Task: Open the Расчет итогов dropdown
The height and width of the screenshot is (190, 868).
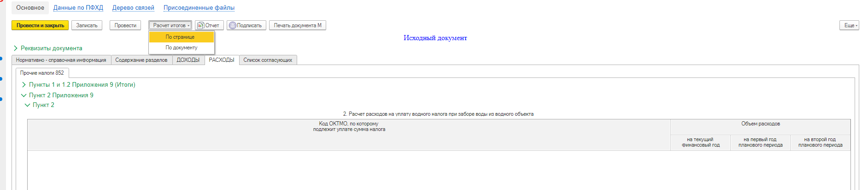Action: (x=170, y=25)
